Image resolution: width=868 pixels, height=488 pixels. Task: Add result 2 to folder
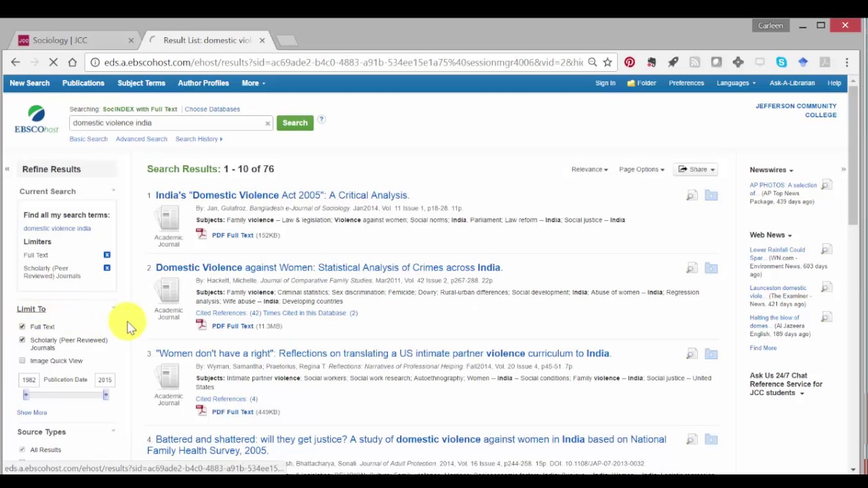coord(711,268)
